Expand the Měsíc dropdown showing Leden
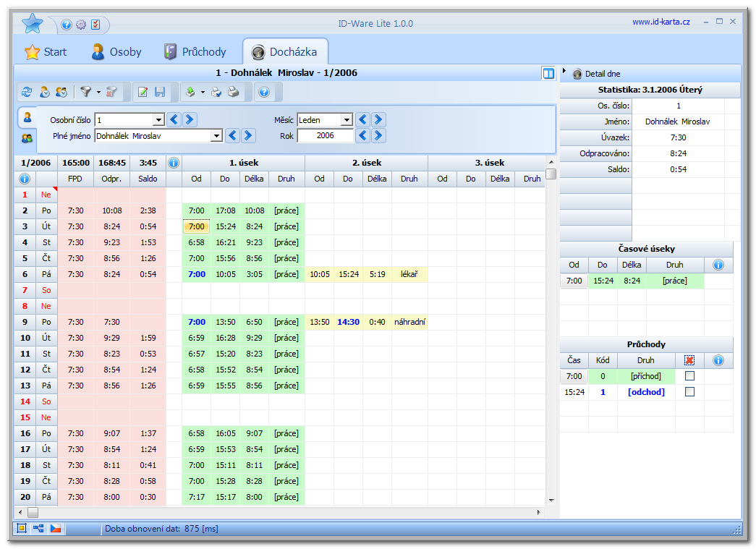 click(x=347, y=120)
